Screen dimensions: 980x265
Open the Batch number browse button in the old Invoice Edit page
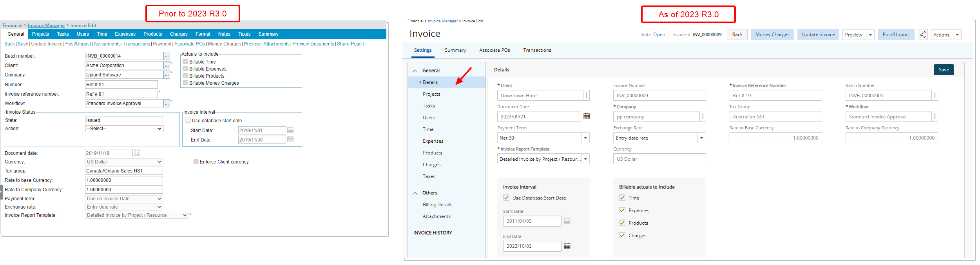(x=167, y=56)
